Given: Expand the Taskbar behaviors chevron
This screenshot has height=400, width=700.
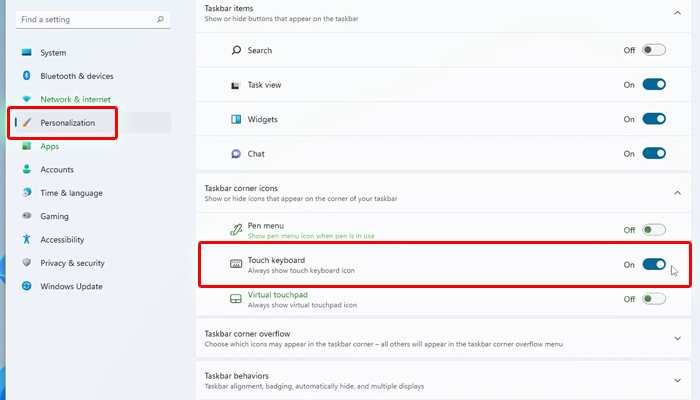Looking at the screenshot, I should click(x=677, y=380).
